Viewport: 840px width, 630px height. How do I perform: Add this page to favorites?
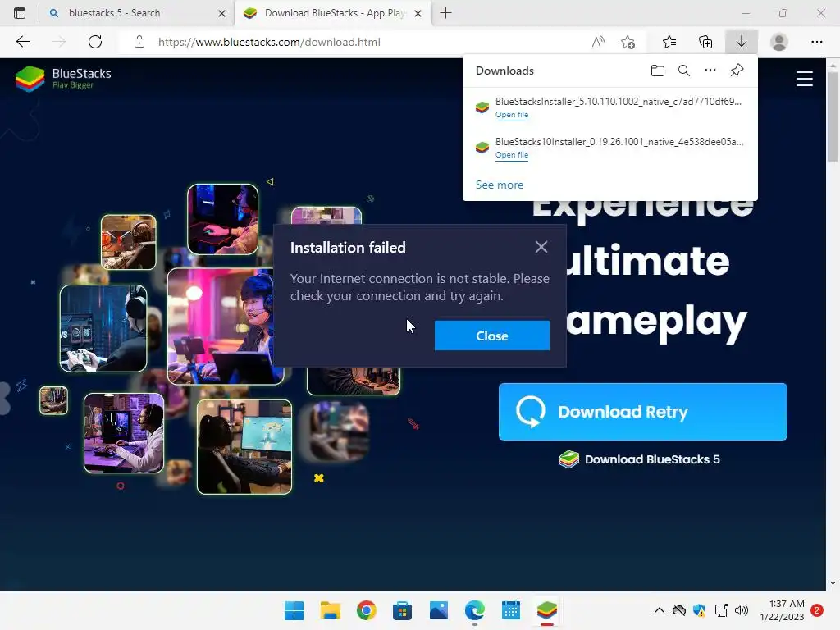pos(628,42)
